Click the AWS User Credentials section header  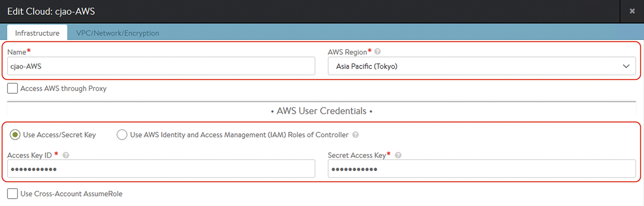tap(321, 111)
